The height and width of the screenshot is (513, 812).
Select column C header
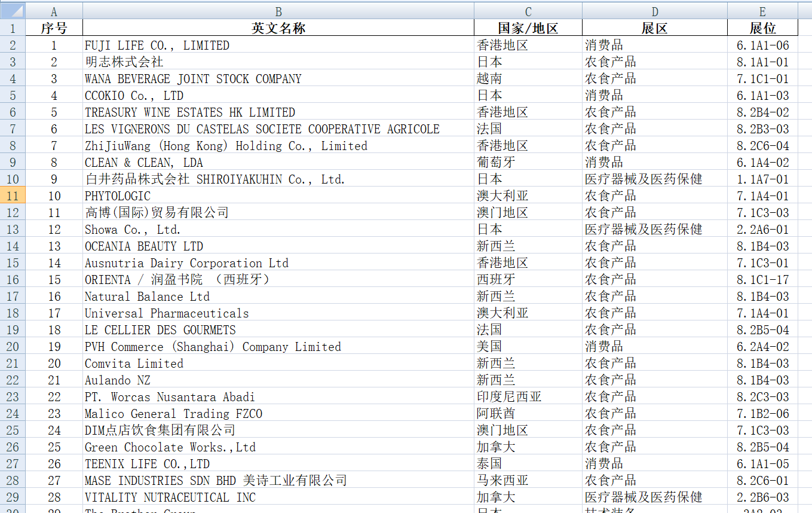point(528,11)
